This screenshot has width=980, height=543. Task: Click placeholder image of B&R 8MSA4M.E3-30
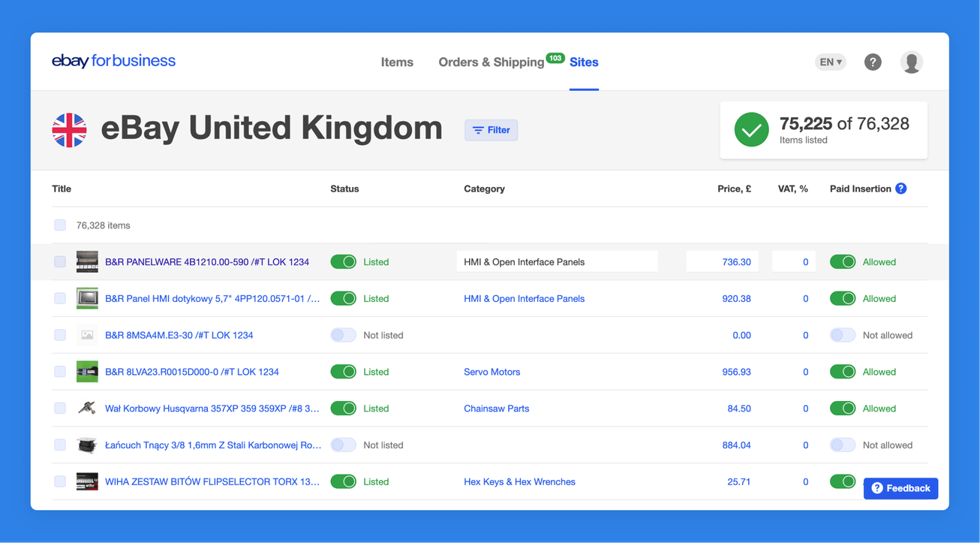[87, 335]
